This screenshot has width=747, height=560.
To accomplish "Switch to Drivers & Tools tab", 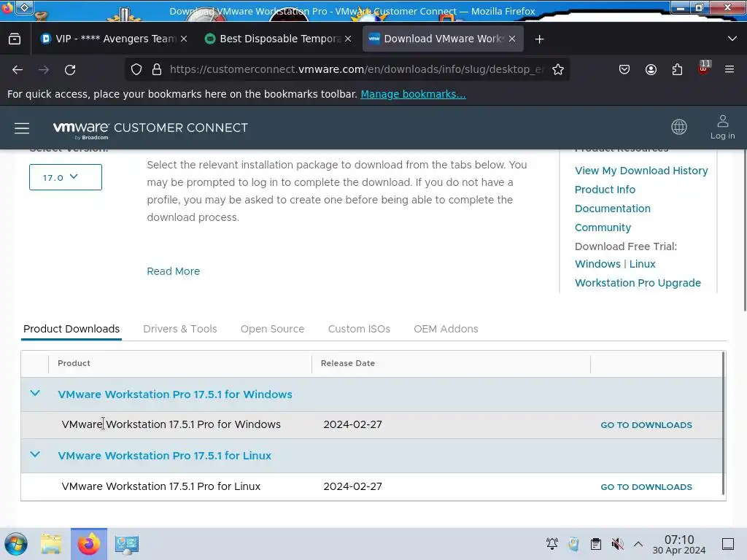I will [180, 329].
